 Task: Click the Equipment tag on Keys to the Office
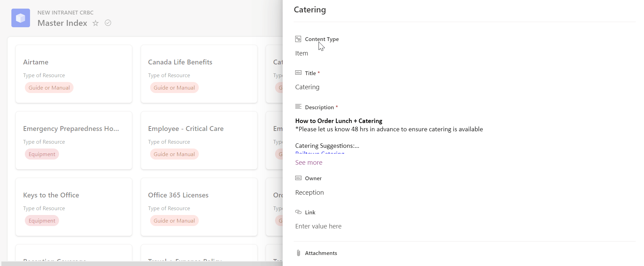click(x=42, y=221)
